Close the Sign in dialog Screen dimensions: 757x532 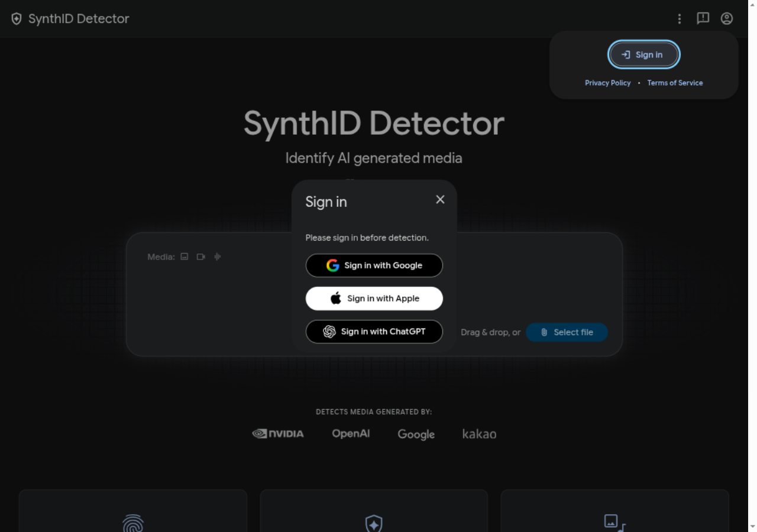pyautogui.click(x=440, y=200)
